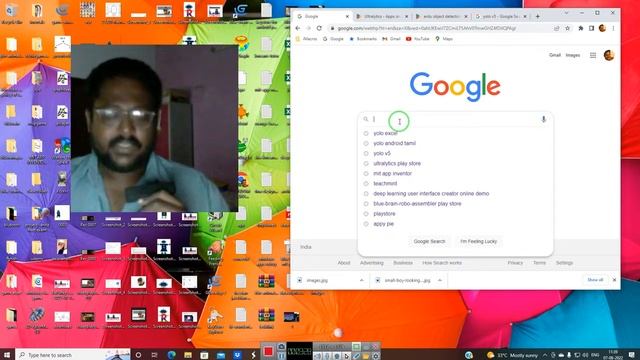
Task: Click the red record button in recorder toolbar
Action: (268, 352)
